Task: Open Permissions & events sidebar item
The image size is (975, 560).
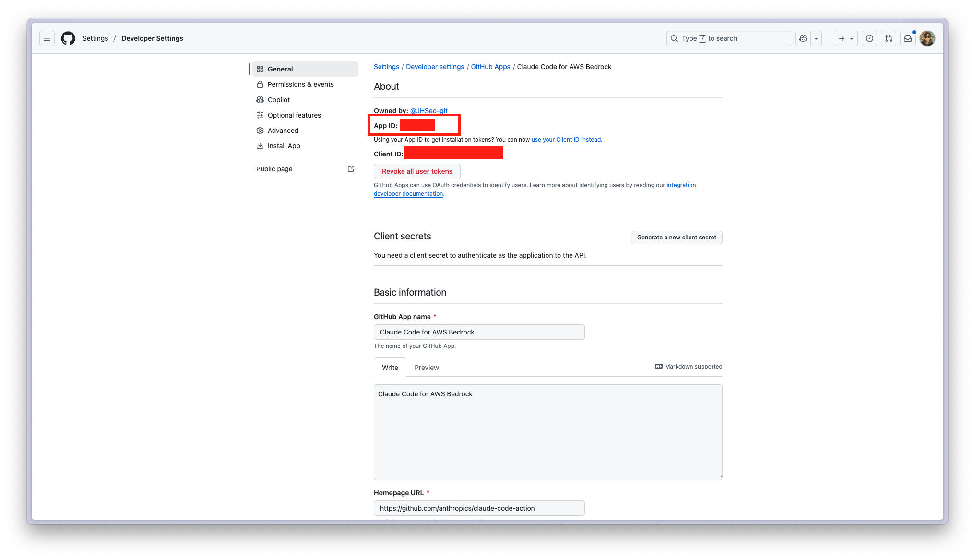Action: pos(300,84)
